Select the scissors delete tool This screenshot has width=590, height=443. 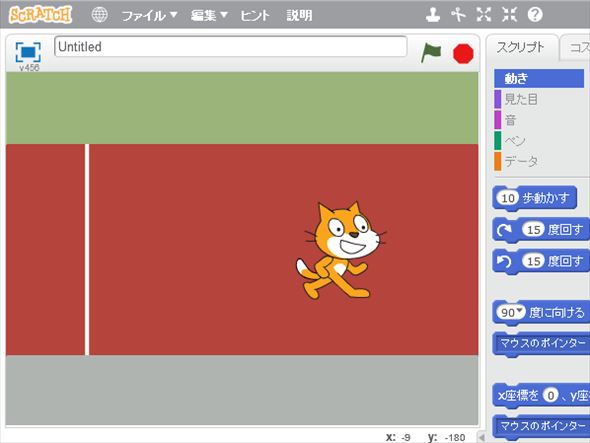[x=458, y=15]
